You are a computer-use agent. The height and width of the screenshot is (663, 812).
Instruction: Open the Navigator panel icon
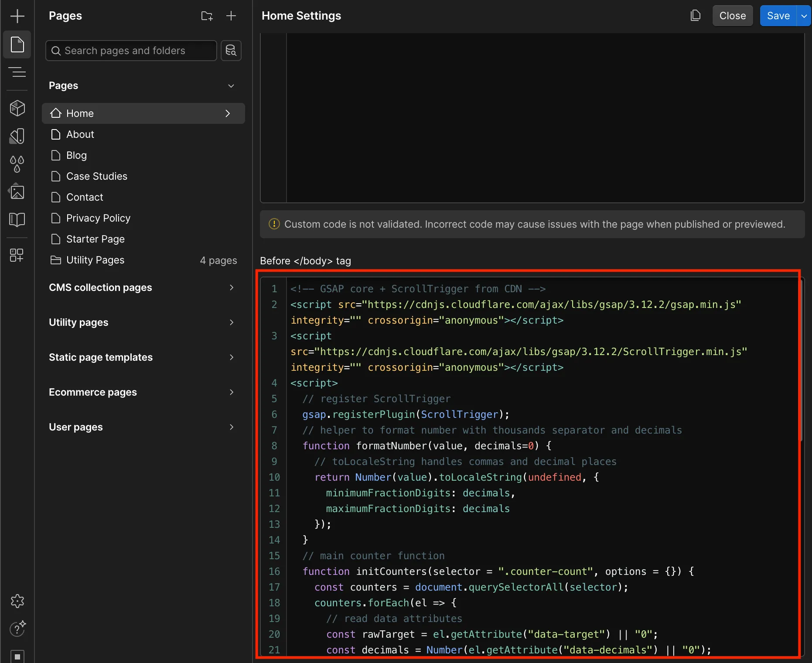click(x=17, y=72)
